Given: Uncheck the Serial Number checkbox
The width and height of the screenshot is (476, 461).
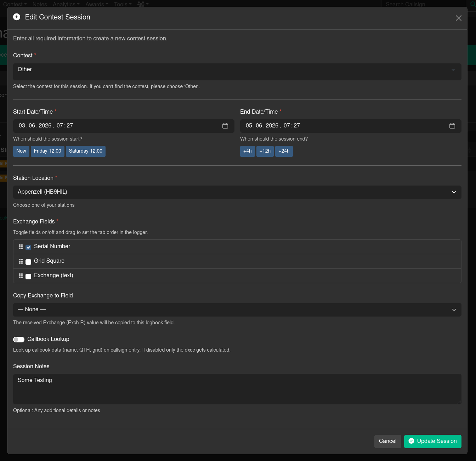Looking at the screenshot, I should [x=28, y=247].
